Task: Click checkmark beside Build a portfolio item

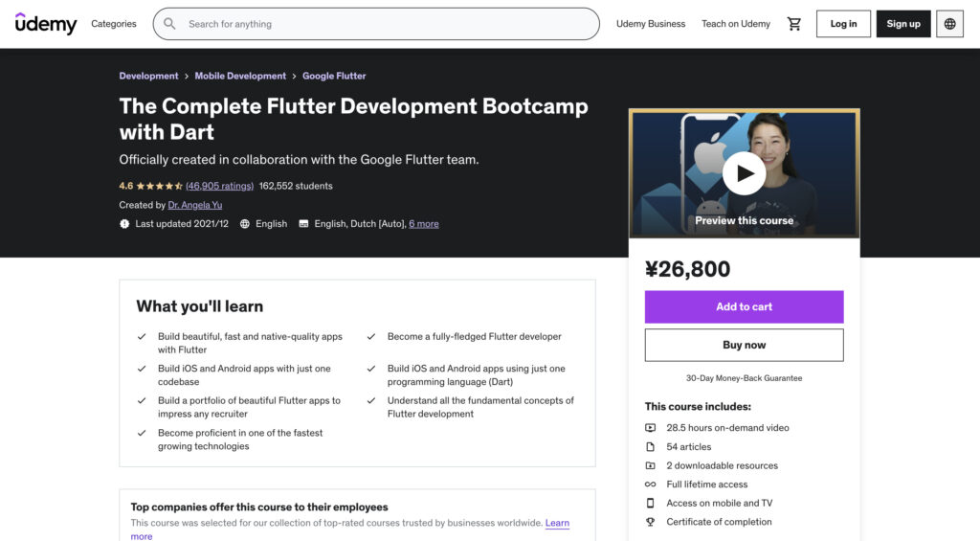Action: [142, 400]
